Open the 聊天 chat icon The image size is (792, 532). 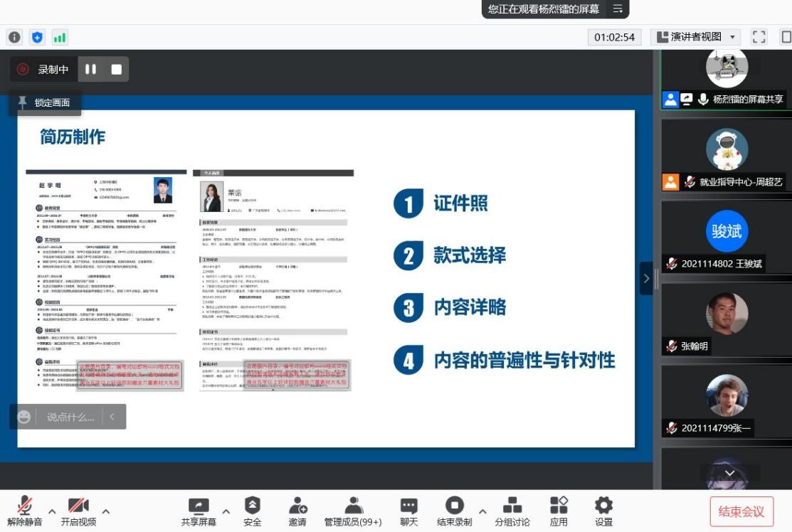point(408,506)
